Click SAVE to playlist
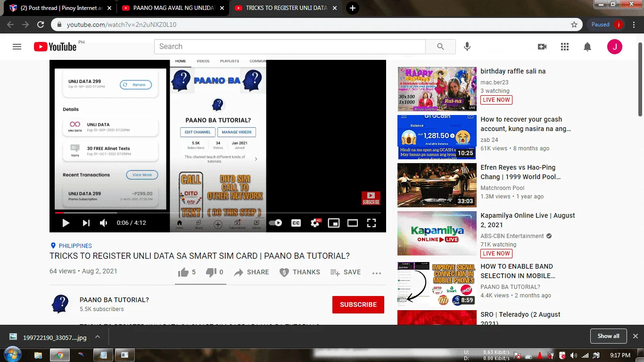The image size is (644, 362). [345, 272]
